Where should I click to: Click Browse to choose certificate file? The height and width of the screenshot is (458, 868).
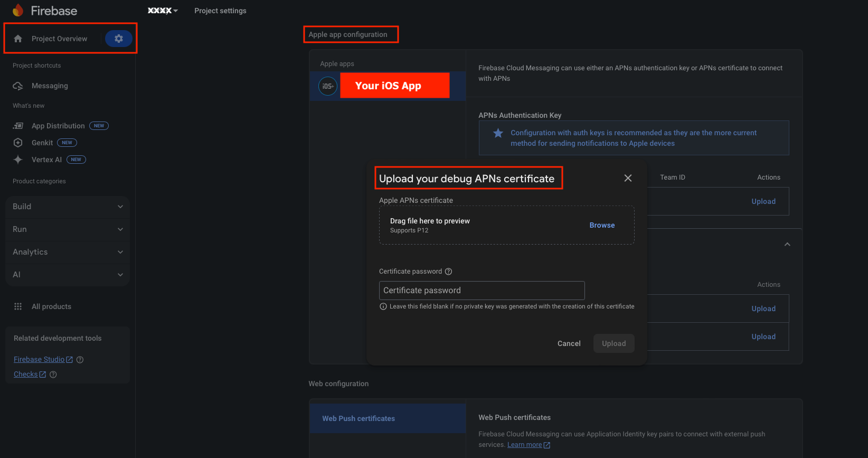point(602,225)
